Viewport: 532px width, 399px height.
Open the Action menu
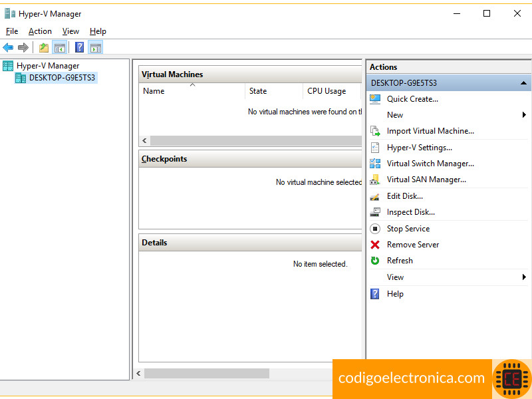coord(40,31)
